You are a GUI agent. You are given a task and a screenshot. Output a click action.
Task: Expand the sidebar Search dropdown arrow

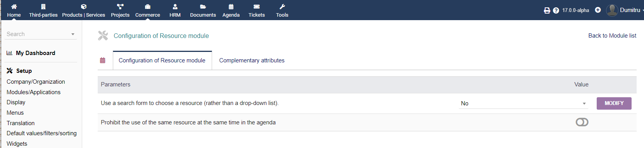(x=73, y=34)
